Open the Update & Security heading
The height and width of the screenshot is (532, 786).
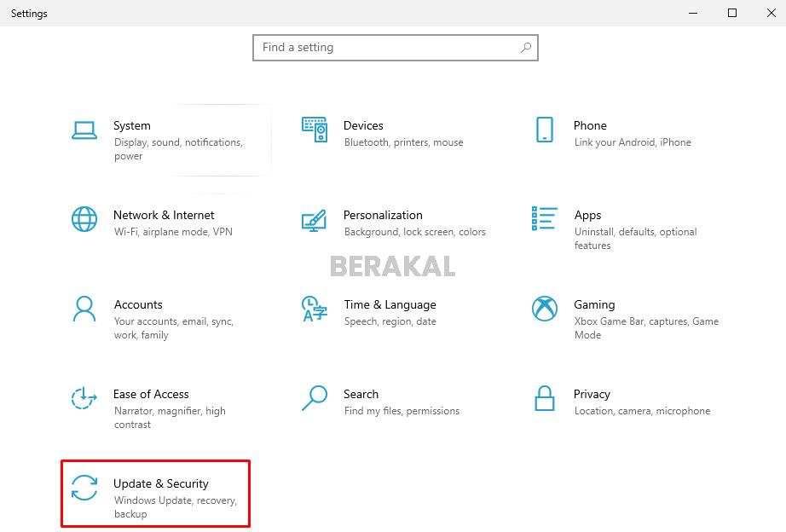click(161, 483)
